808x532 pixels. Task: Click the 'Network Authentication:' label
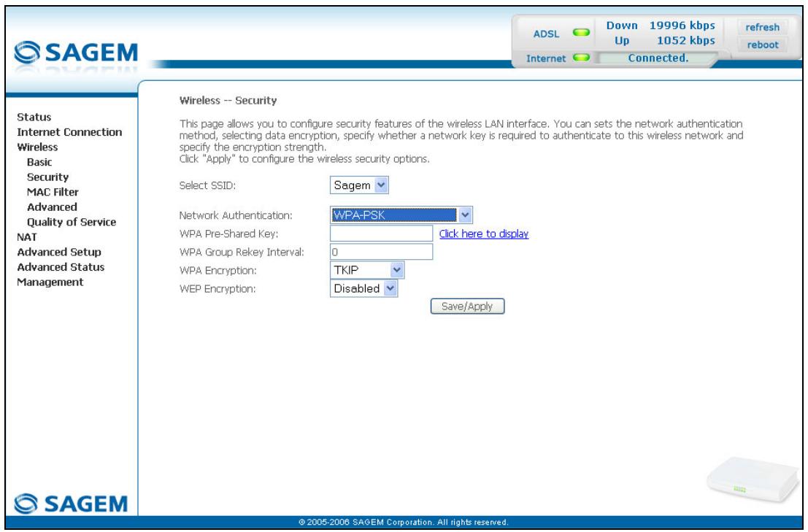point(236,215)
